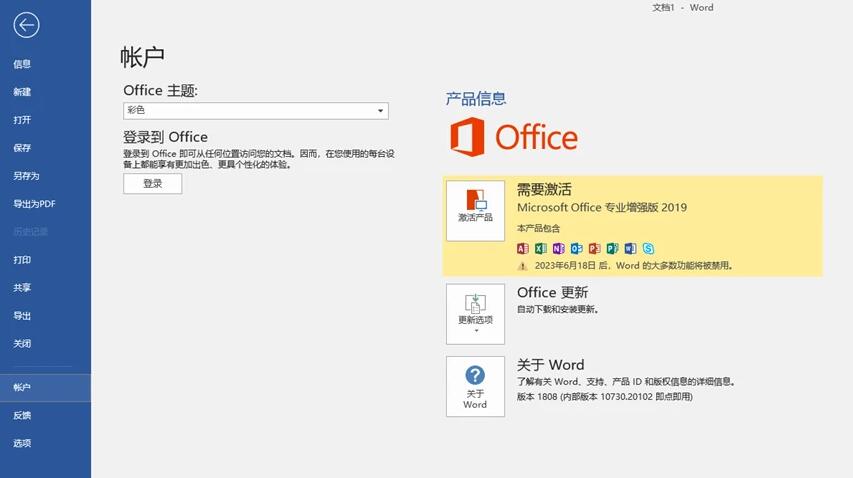Image resolution: width=853 pixels, height=478 pixels.
Task: Open the 共享 page
Action: pos(22,288)
